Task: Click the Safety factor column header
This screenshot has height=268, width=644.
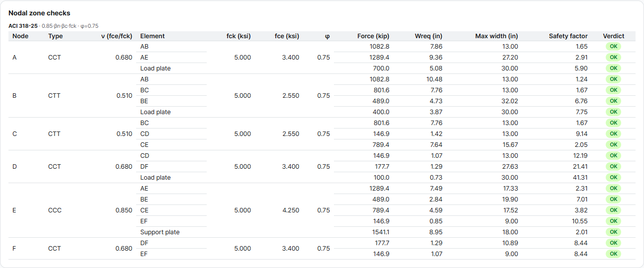Action: [x=568, y=36]
